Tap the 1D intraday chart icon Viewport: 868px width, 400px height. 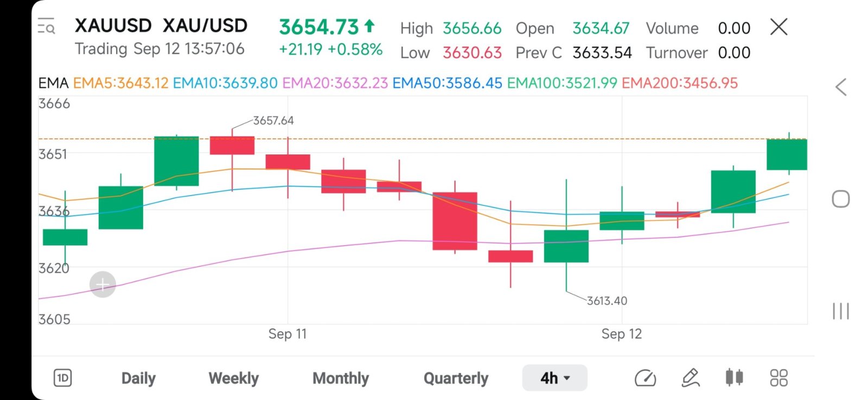point(63,378)
